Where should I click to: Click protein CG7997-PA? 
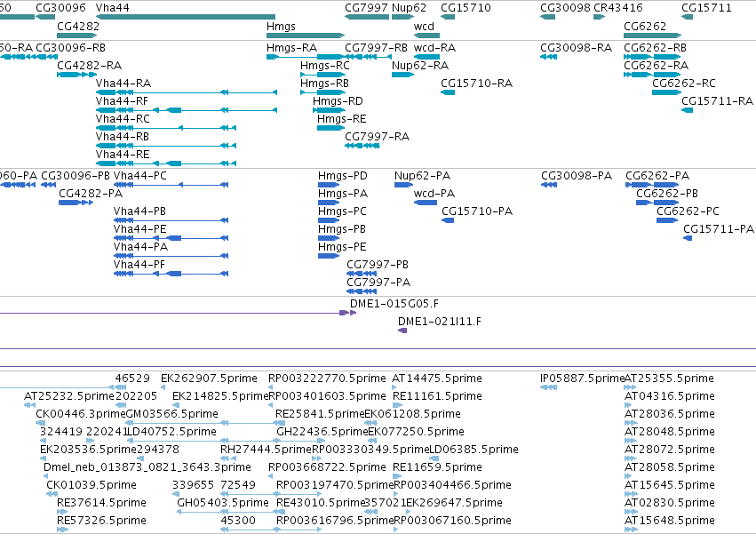(362, 291)
